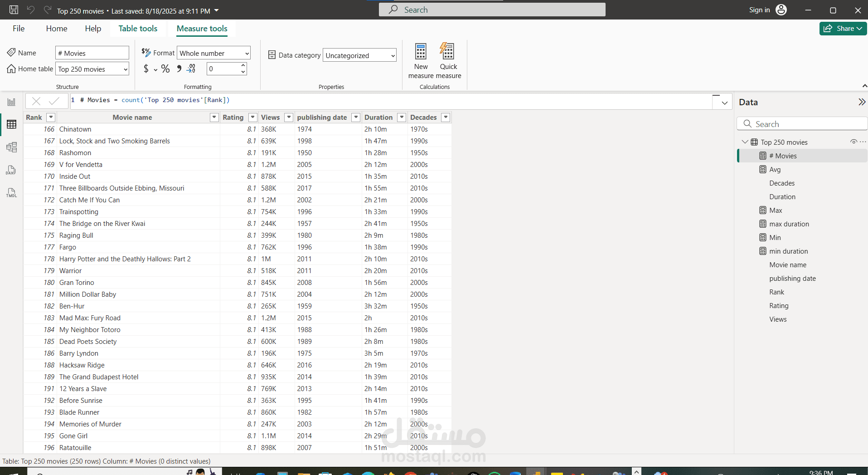Open the Help tab
Image resolution: width=868 pixels, height=475 pixels.
[93, 29]
